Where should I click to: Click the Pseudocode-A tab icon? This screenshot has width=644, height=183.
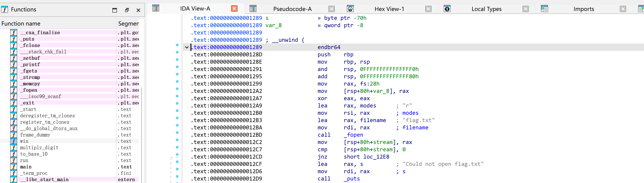[253, 9]
